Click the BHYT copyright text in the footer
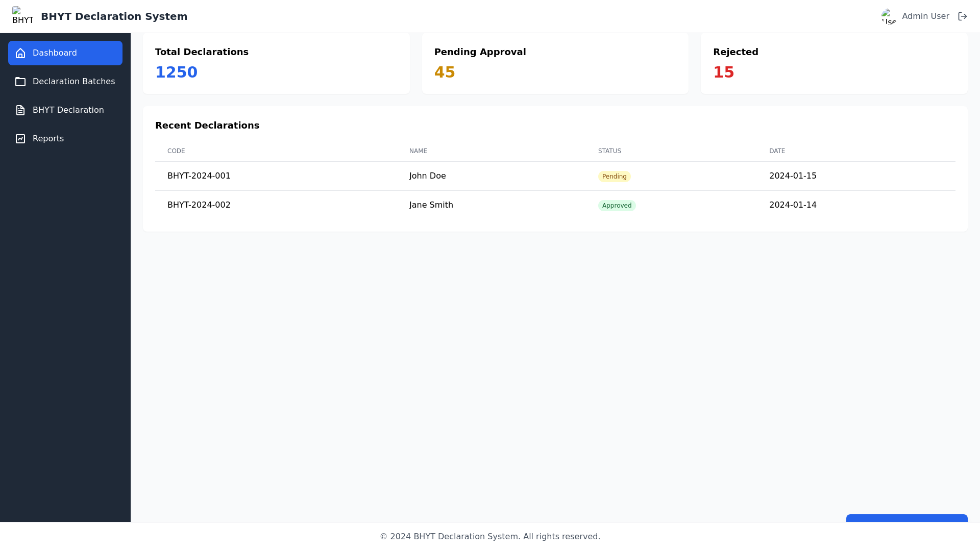The height and width of the screenshot is (551, 980). 489,536
